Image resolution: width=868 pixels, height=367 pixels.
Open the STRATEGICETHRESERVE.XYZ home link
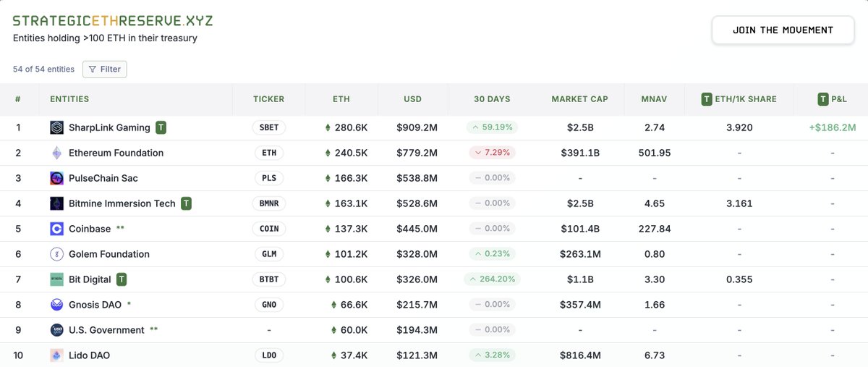click(x=113, y=20)
